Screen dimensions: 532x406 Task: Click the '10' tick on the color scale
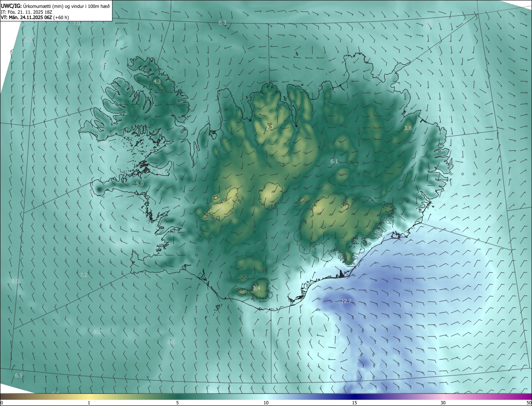[266, 403]
